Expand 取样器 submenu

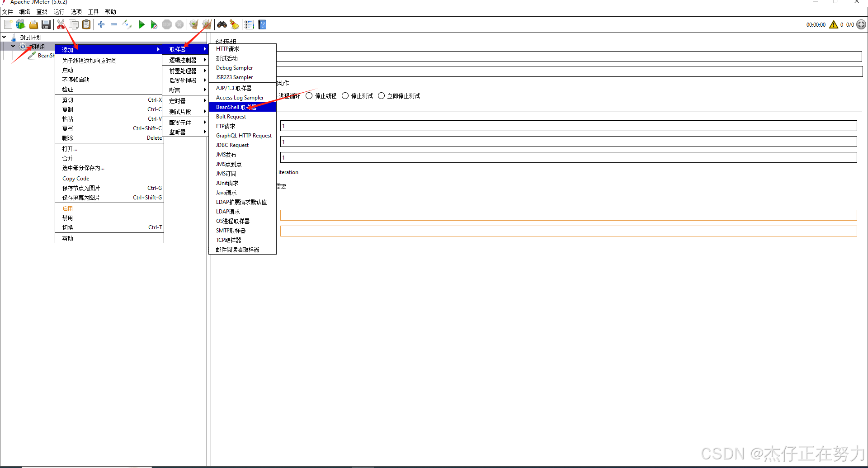point(186,49)
